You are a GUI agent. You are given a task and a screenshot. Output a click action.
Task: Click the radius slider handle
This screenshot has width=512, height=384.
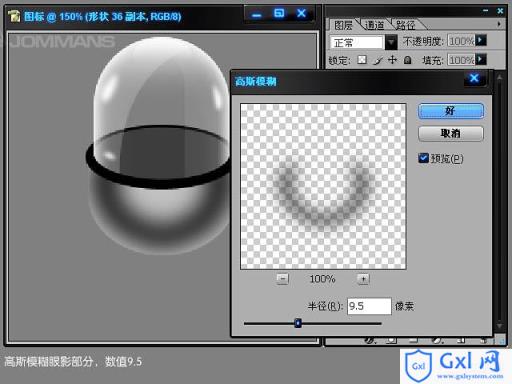coord(298,323)
